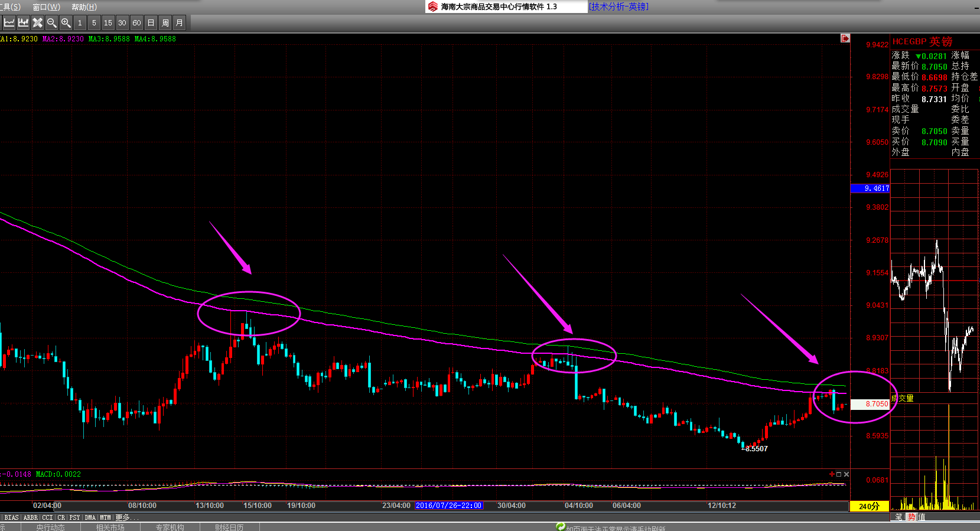This screenshot has height=531, width=980.
Task: Select the CR indicator tab
Action: [x=61, y=517]
